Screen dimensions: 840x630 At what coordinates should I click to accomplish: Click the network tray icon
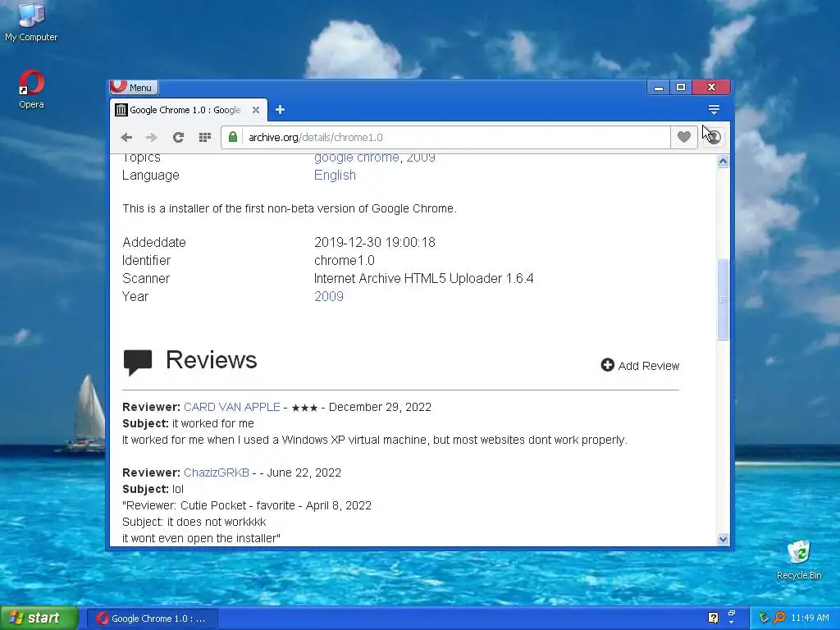(x=764, y=619)
